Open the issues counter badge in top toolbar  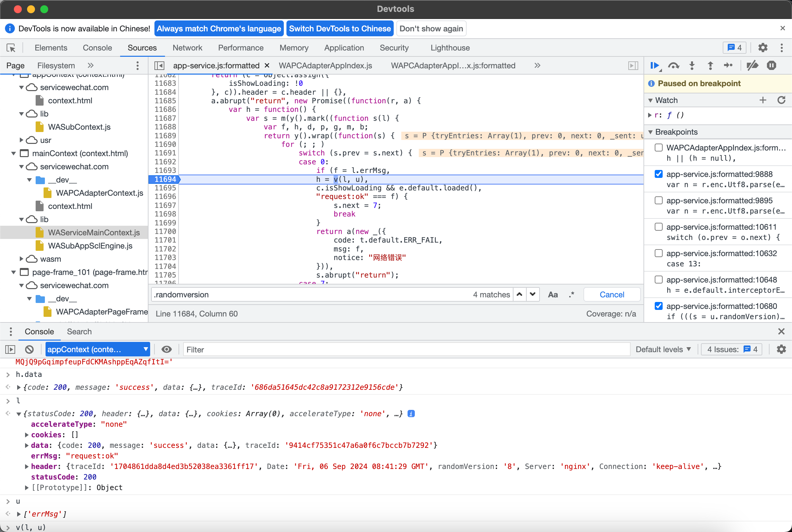tap(735, 48)
